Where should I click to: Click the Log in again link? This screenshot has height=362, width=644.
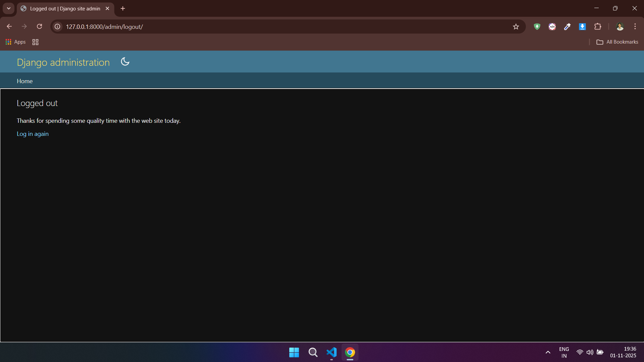(33, 134)
